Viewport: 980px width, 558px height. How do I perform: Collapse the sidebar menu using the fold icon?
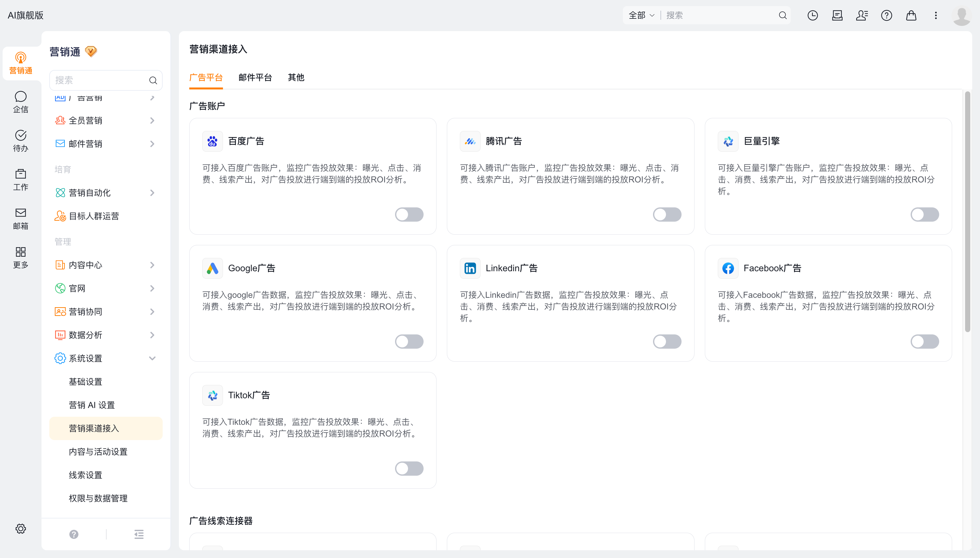click(x=139, y=534)
